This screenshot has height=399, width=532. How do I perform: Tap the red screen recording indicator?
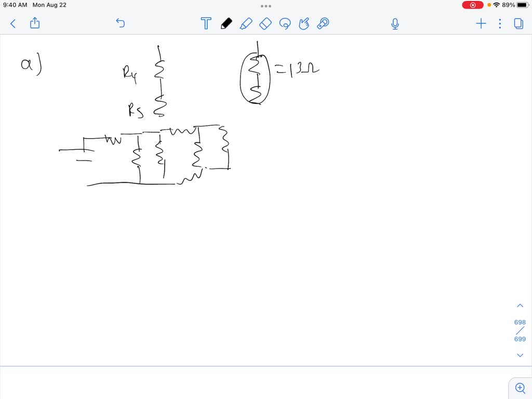point(472,5)
